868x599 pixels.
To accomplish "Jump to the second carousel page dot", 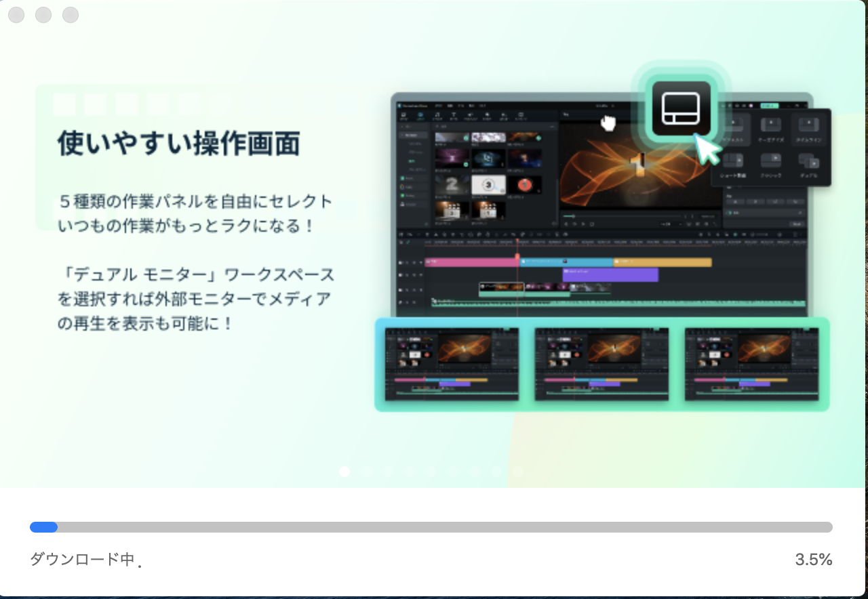I will [366, 471].
